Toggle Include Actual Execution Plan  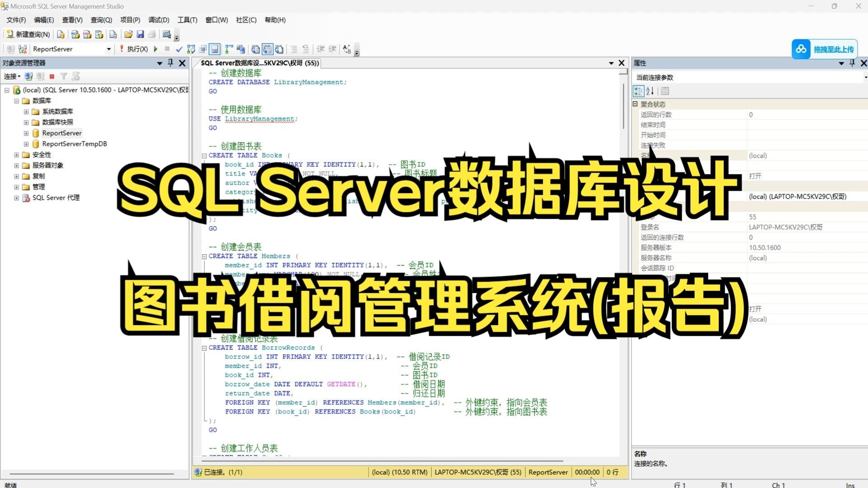229,49
